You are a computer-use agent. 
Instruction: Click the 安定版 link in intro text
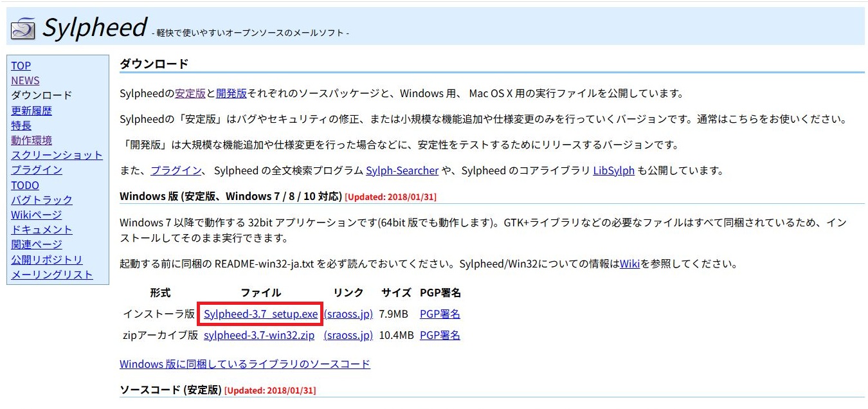tap(190, 93)
